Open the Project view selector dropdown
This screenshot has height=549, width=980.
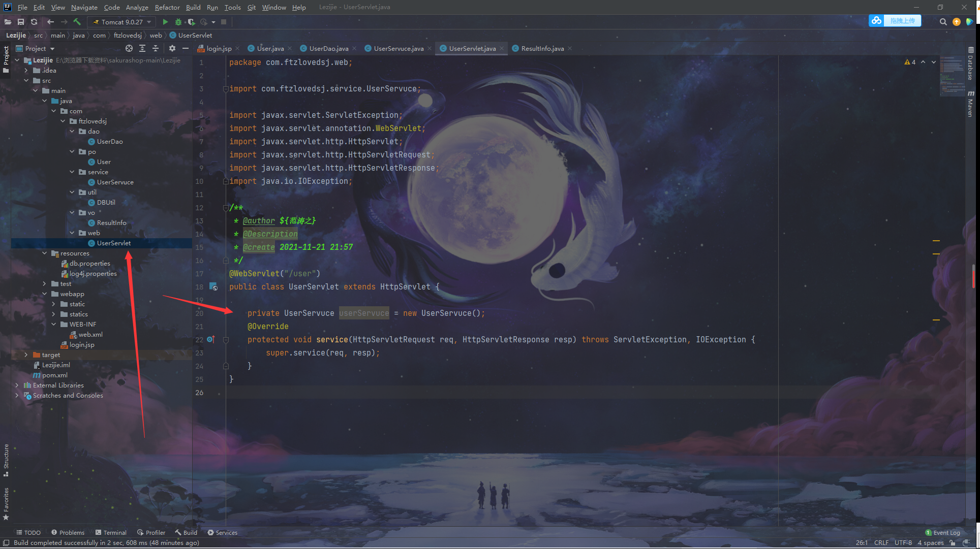pyautogui.click(x=35, y=48)
